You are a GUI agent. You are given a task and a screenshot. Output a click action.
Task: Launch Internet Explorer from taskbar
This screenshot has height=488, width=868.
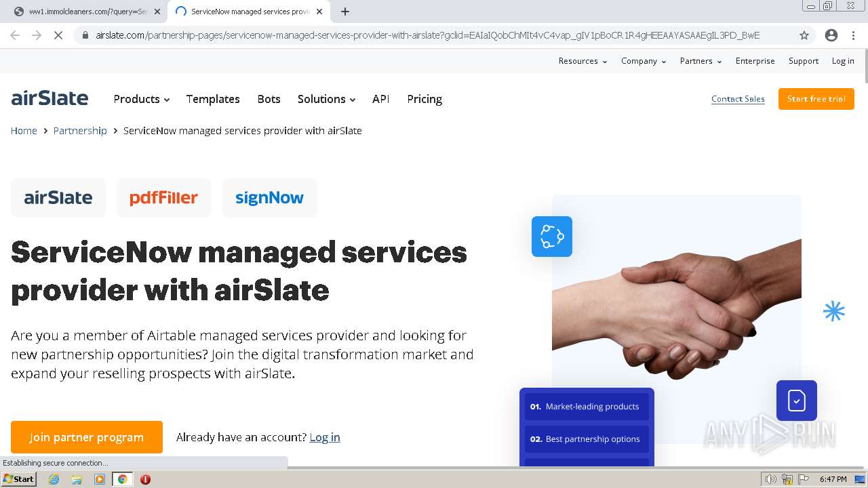[x=54, y=479]
